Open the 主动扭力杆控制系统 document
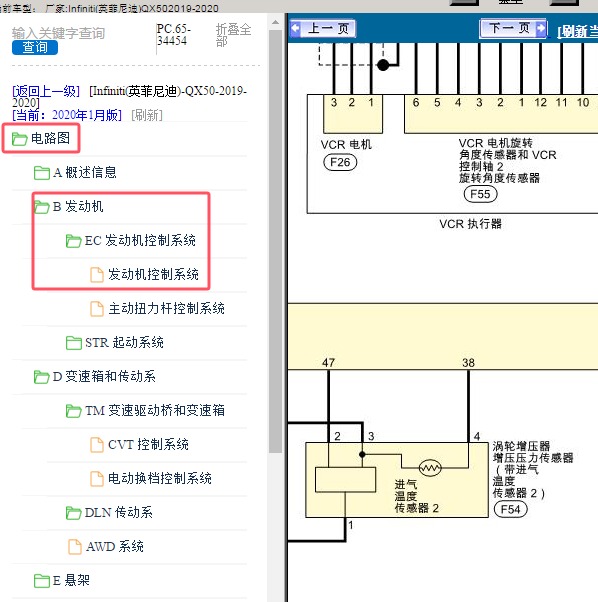 (166, 308)
